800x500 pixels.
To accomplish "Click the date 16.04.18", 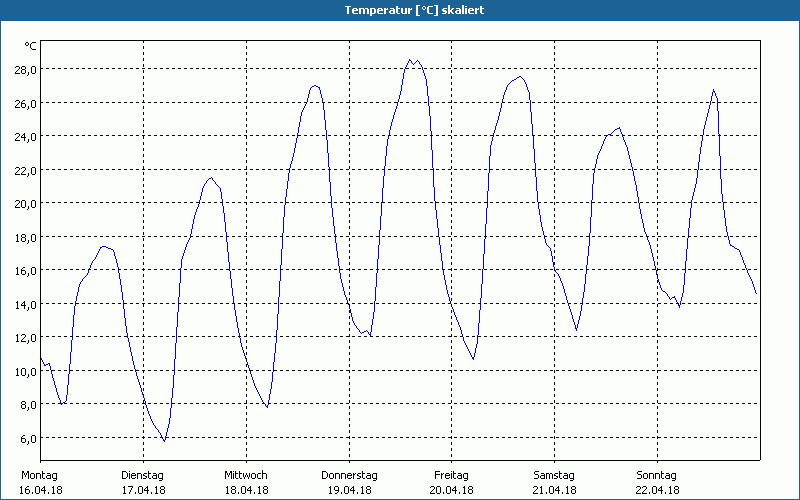I will (40, 490).
